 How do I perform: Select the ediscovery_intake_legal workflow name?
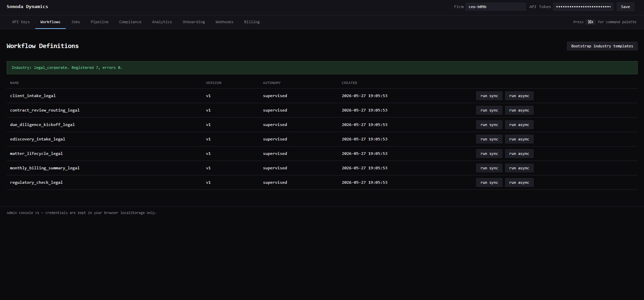38,139
